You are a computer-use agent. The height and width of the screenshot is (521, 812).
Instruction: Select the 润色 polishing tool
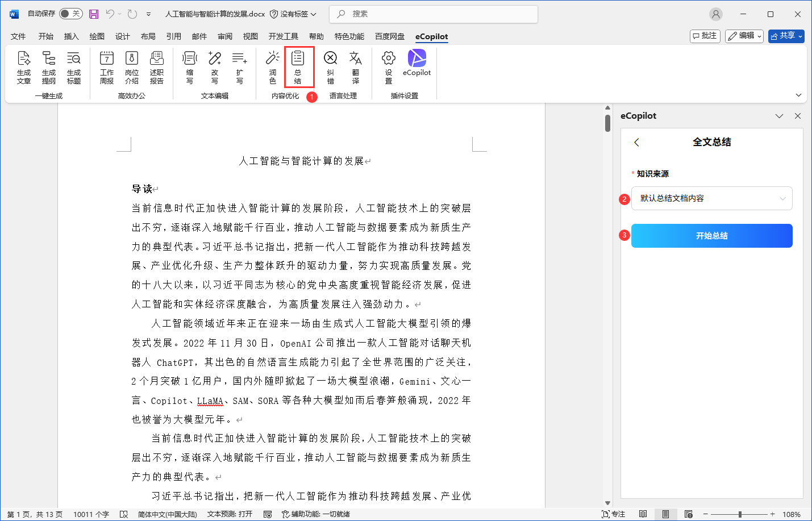point(272,67)
